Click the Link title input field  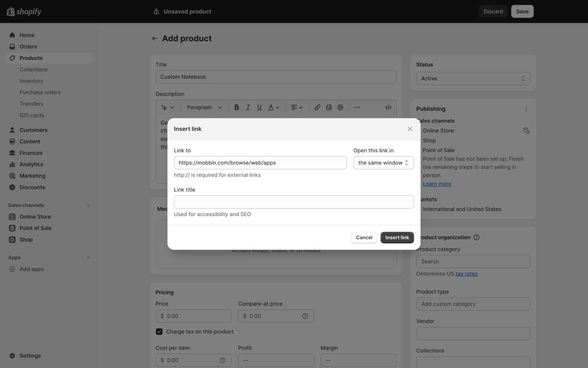point(294,202)
